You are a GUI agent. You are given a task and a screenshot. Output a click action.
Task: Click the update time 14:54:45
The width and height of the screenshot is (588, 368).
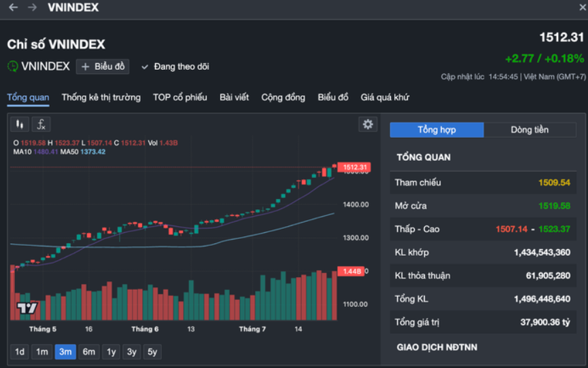click(503, 77)
